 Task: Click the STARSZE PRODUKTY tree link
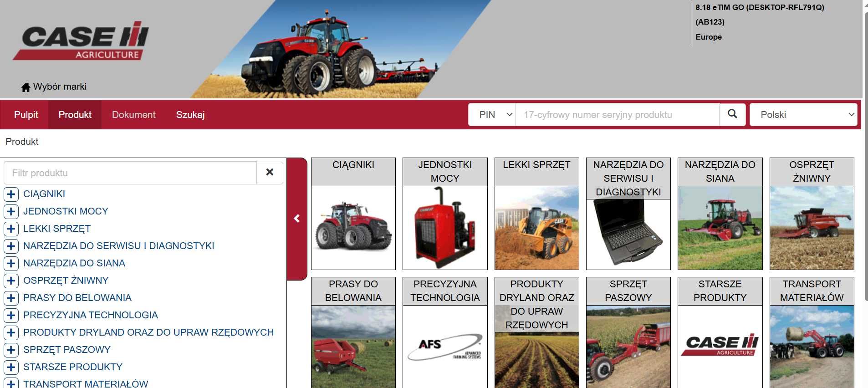[73, 367]
